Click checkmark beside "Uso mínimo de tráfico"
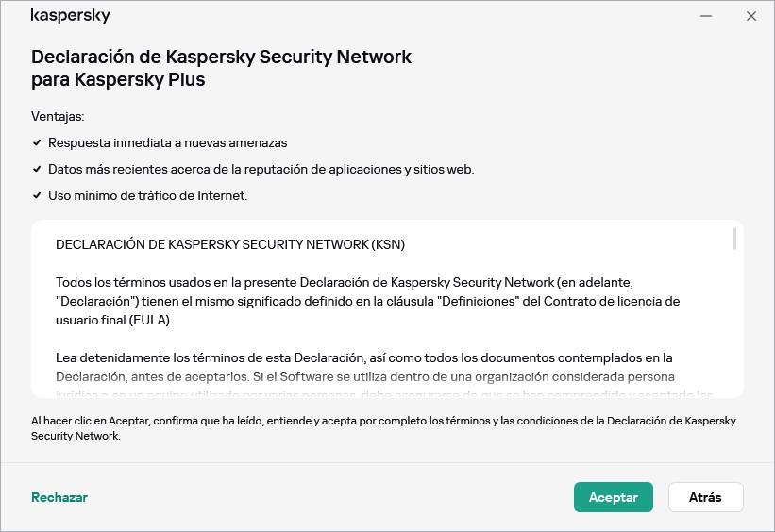Viewport: 775px width, 532px height. click(x=37, y=196)
